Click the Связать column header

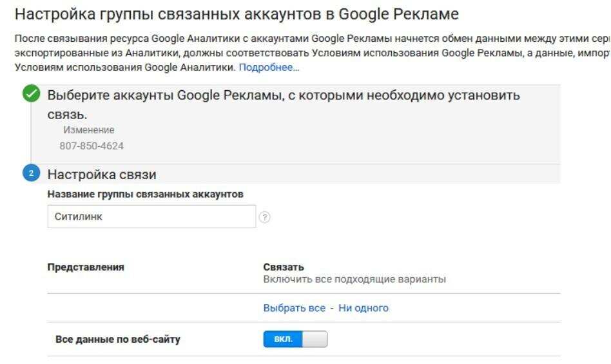284,267
